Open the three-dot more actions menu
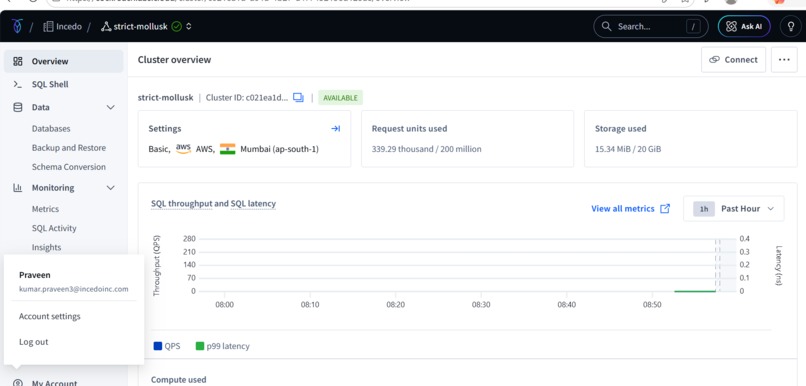The height and width of the screenshot is (386, 806). coord(784,60)
